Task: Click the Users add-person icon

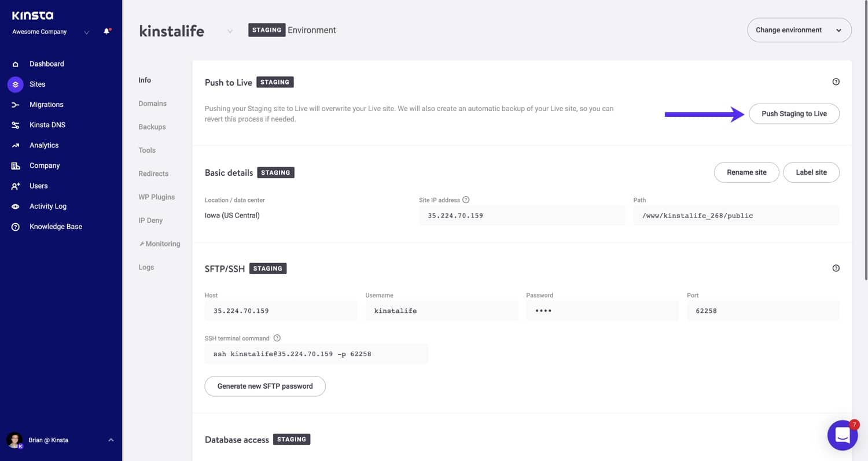Action: 16,186
